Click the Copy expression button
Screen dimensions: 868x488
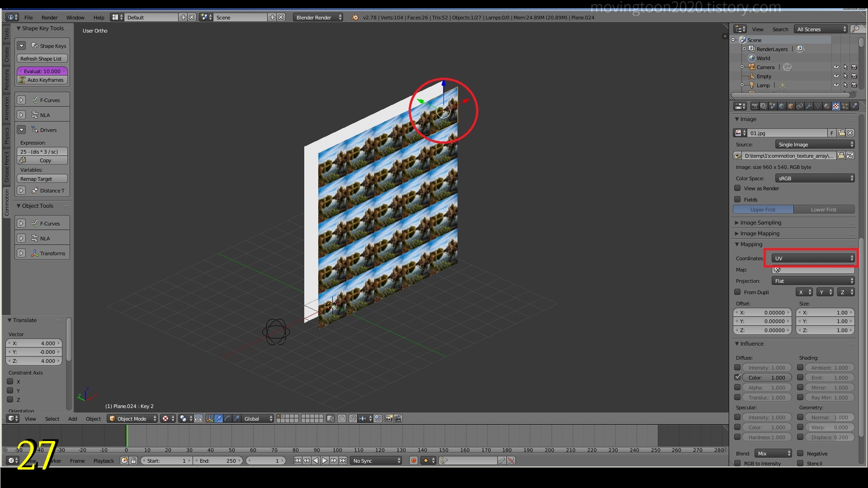[x=42, y=160]
